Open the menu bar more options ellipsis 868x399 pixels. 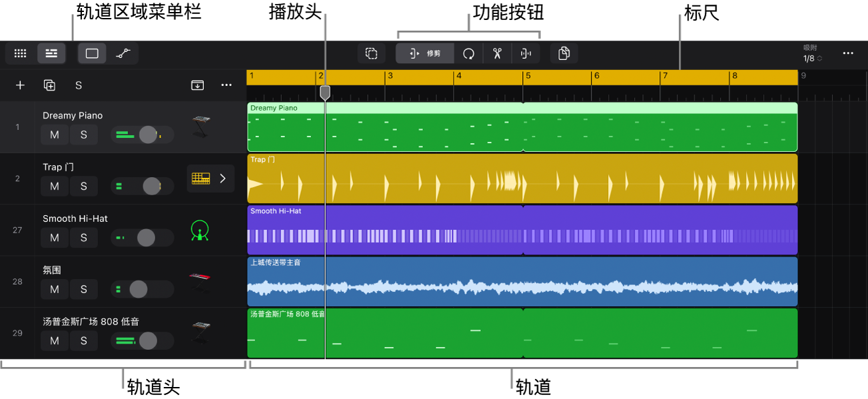pos(847,53)
